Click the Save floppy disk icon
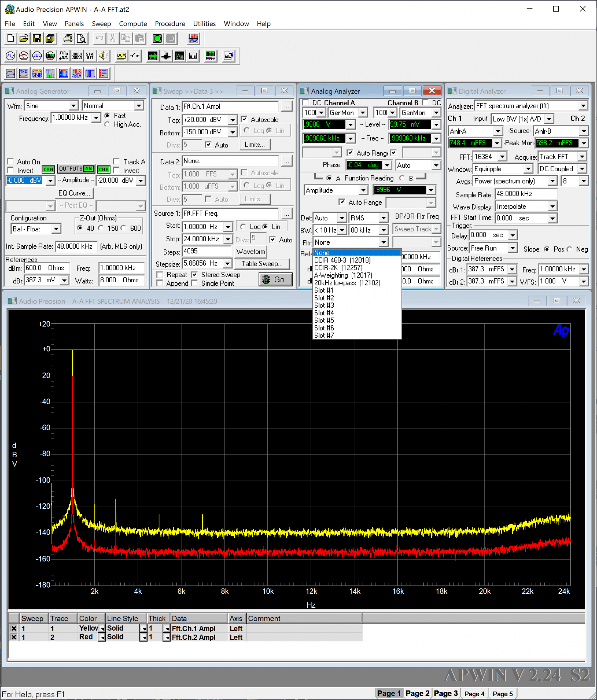Image resolution: width=597 pixels, height=700 pixels. point(37,38)
